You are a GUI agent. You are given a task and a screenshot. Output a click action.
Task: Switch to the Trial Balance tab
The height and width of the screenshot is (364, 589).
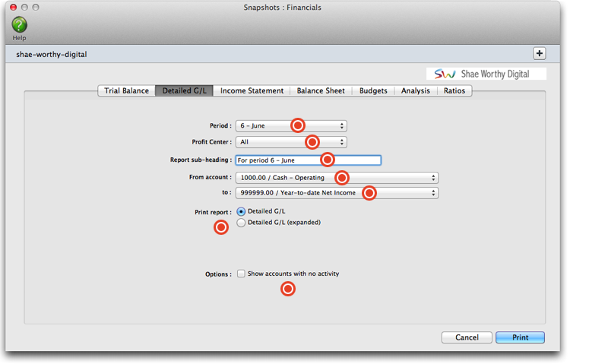pos(126,90)
